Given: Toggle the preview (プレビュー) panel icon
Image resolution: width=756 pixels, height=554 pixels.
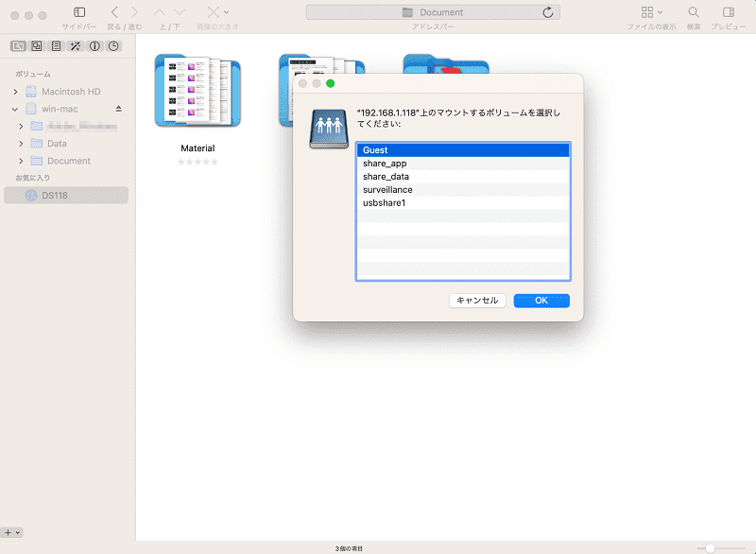Looking at the screenshot, I should (x=729, y=12).
